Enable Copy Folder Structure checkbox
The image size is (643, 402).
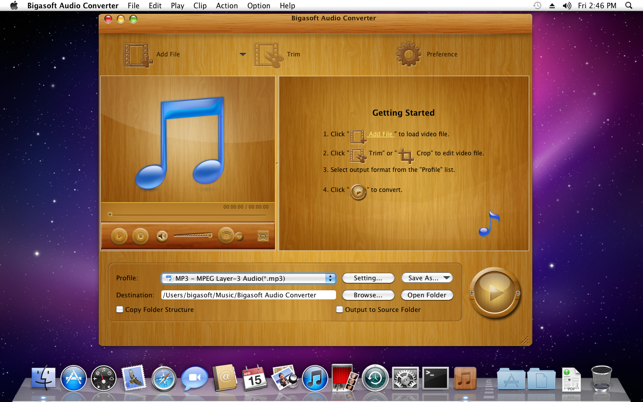pyautogui.click(x=120, y=309)
